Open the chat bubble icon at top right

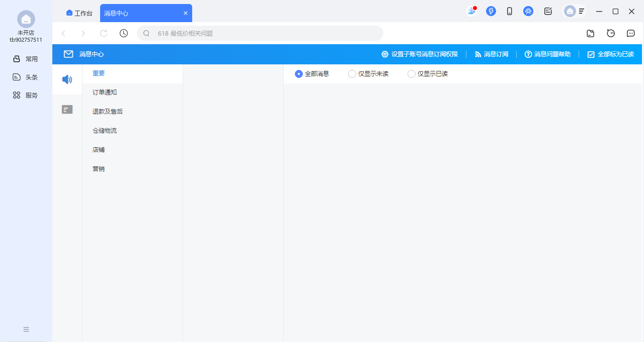tap(631, 33)
